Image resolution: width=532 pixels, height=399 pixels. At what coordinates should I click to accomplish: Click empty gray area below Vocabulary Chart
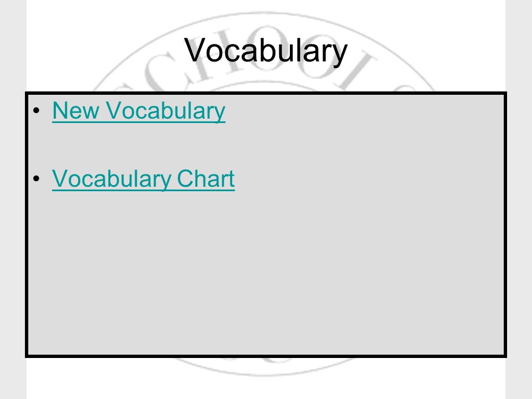click(266, 272)
